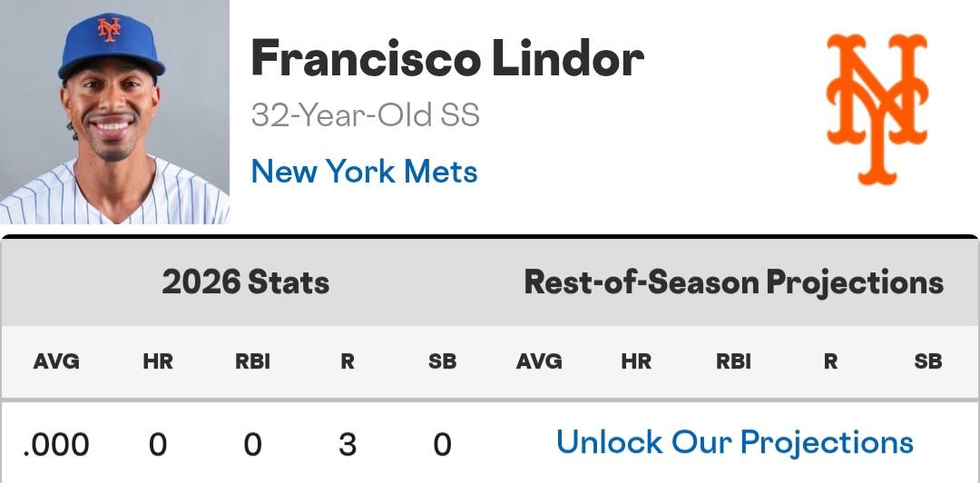980x483 pixels.
Task: Click R column header under 2026 Stats
Action: pyautogui.click(x=347, y=361)
